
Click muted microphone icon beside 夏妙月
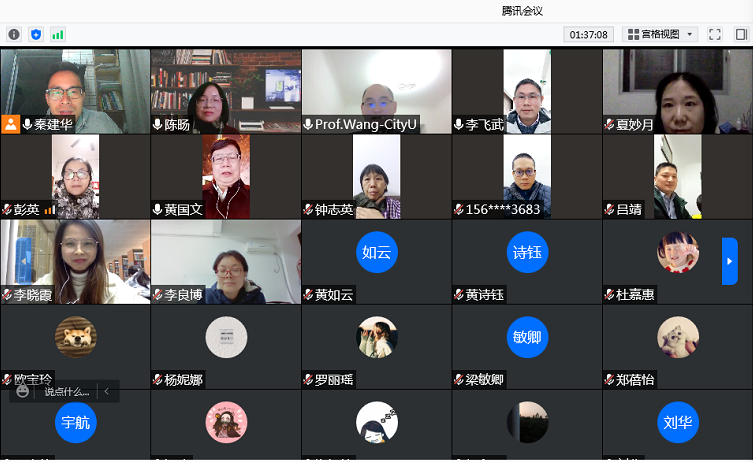[609, 125]
